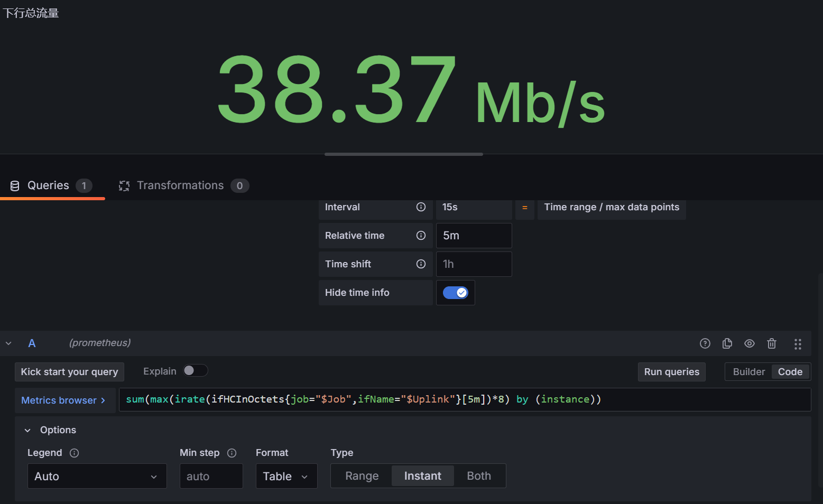Disable the Hide time info switch
This screenshot has height=504, width=823.
(456, 293)
